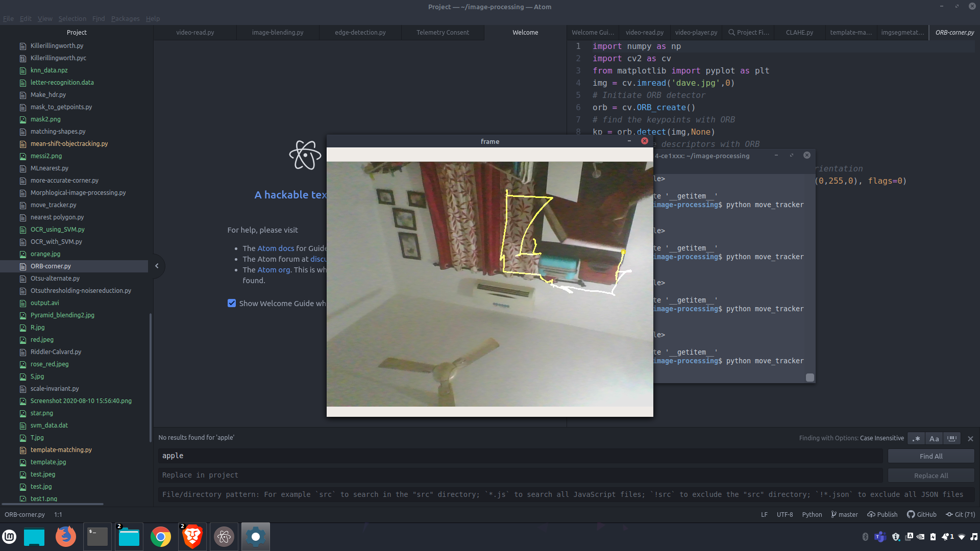Toggle Match Case search option
The height and width of the screenshot is (551, 980).
pos(934,439)
